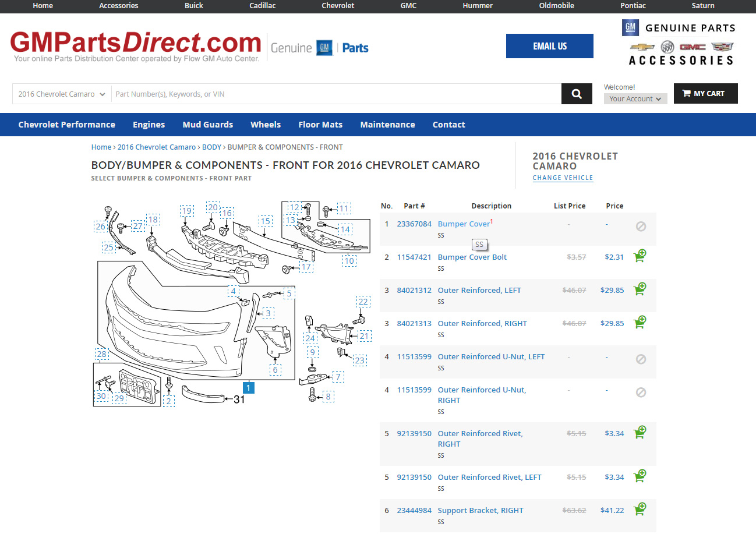Select GMC in top brand bar

pos(408,6)
